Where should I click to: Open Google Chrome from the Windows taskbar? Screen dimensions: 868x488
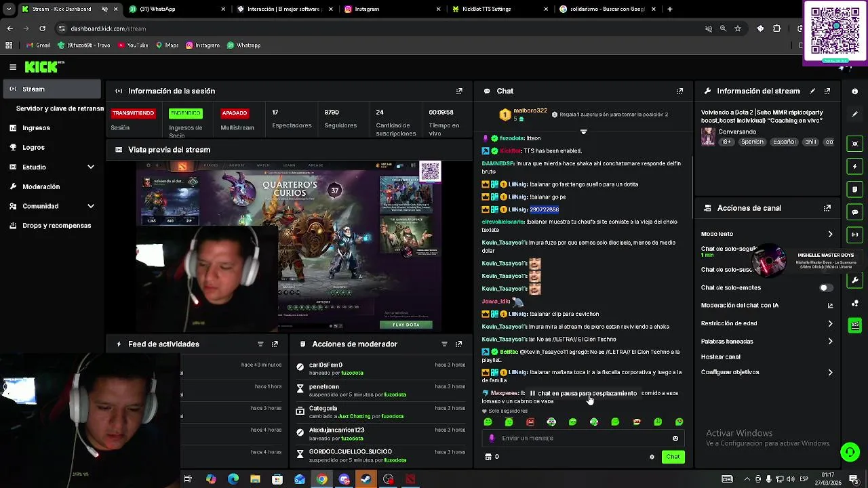point(321,479)
